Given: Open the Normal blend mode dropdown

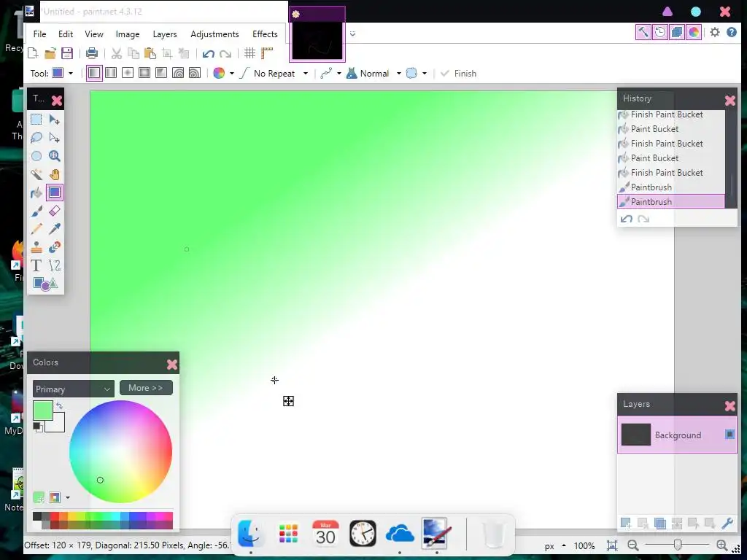Looking at the screenshot, I should click(399, 74).
